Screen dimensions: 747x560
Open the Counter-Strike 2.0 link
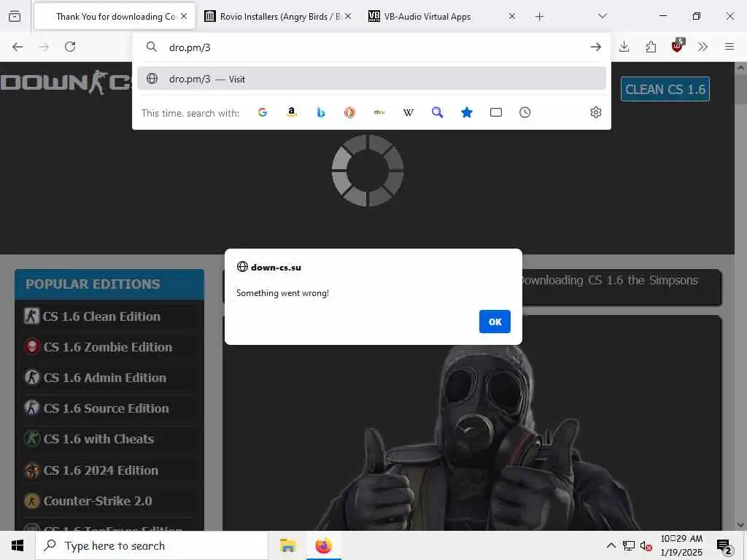coord(98,501)
